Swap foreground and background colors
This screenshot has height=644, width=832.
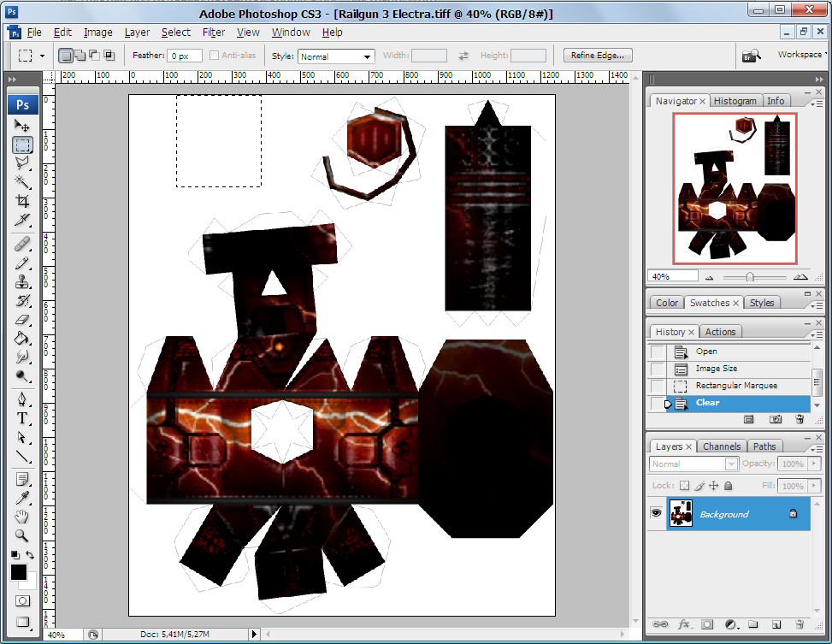pos(30,555)
